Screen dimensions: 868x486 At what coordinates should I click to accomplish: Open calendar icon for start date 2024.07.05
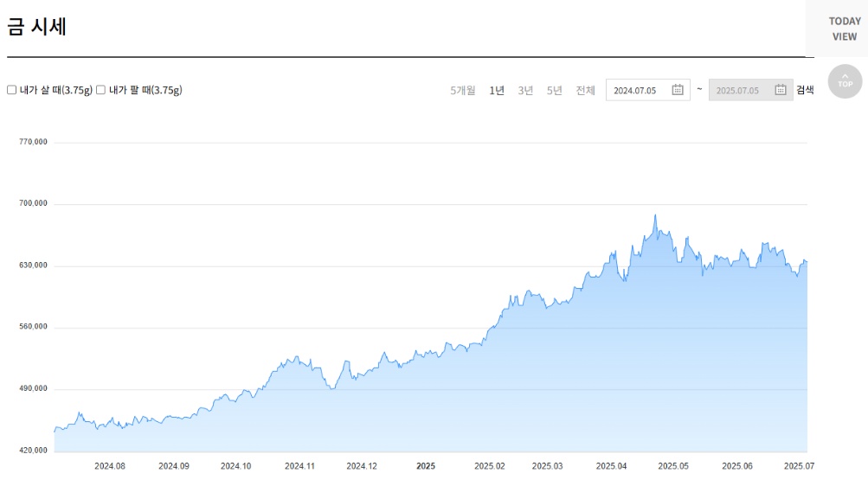(x=678, y=90)
